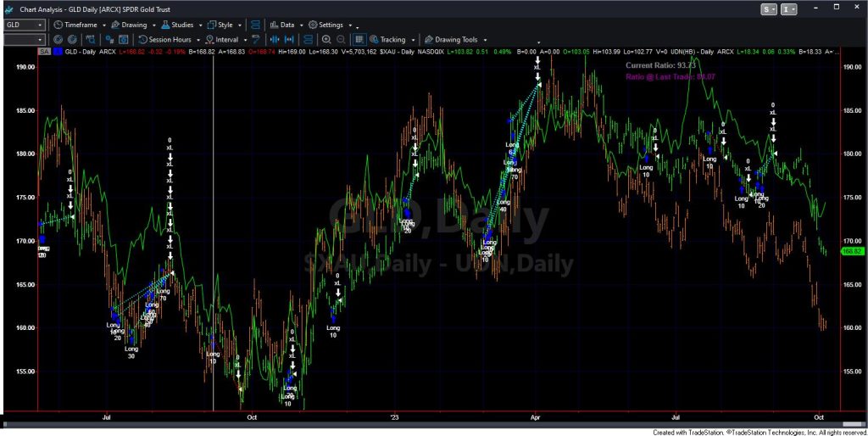This screenshot has height=436, width=868.
Task: Expand the Interval dropdown arrow
Action: pyautogui.click(x=245, y=41)
